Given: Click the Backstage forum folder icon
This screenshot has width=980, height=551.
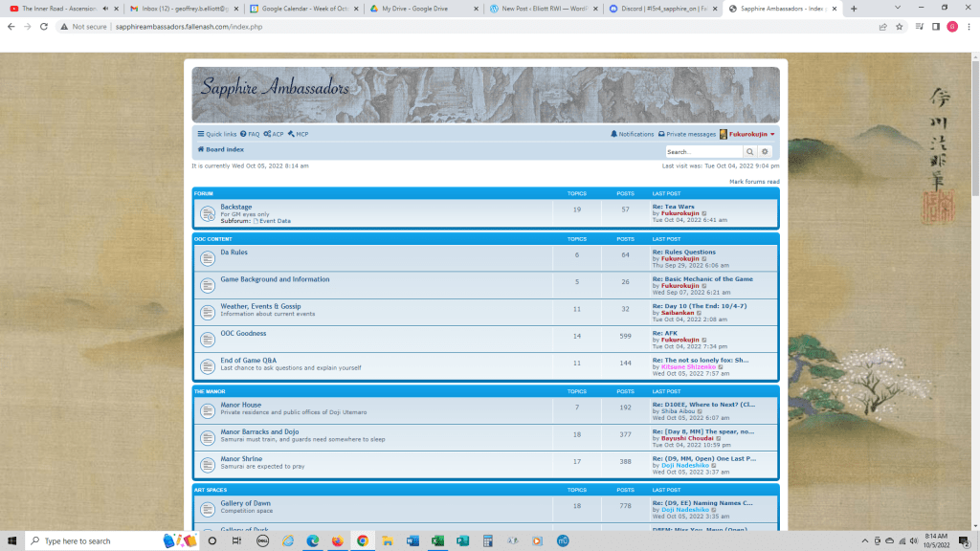Looking at the screenshot, I should 207,213.
